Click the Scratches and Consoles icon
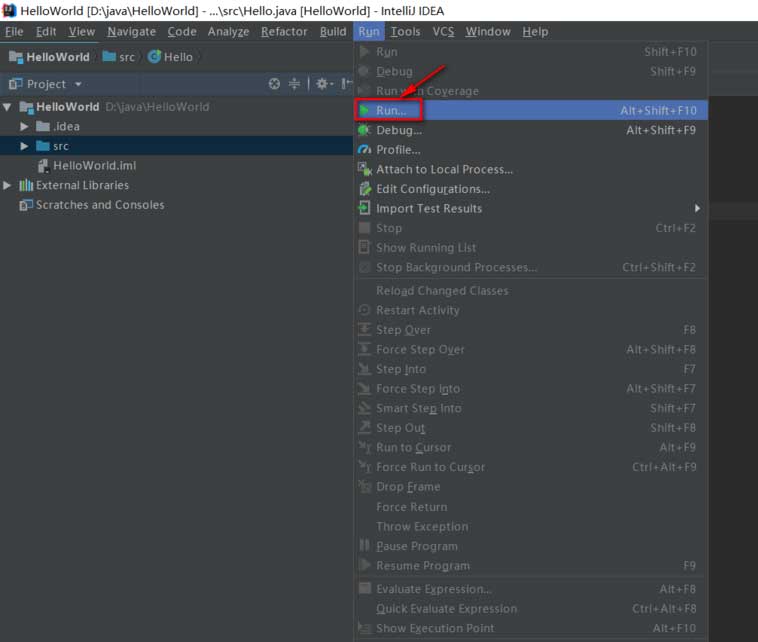 point(26,205)
